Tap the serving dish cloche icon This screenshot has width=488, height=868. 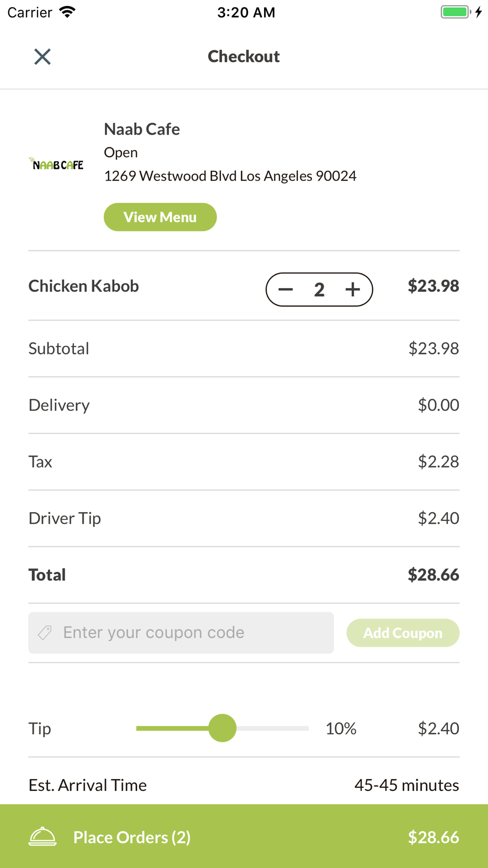[42, 837]
